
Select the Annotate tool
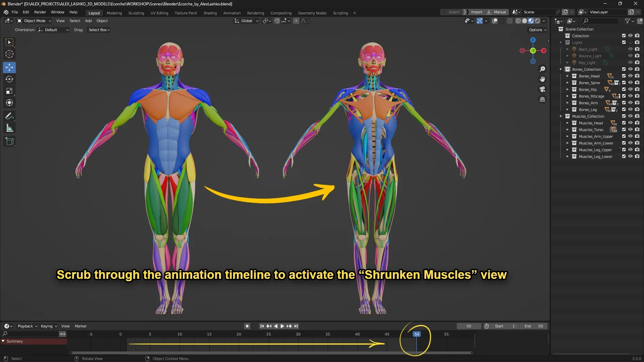pyautogui.click(x=9, y=116)
